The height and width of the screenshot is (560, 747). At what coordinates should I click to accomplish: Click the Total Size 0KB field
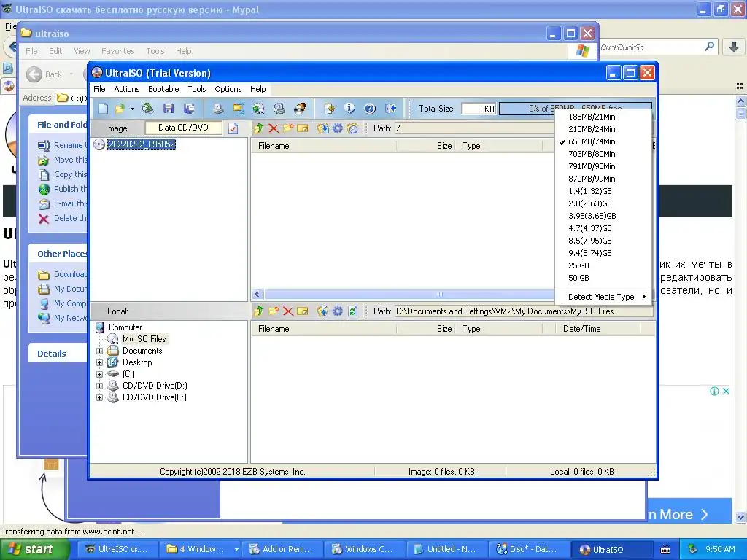coord(479,109)
